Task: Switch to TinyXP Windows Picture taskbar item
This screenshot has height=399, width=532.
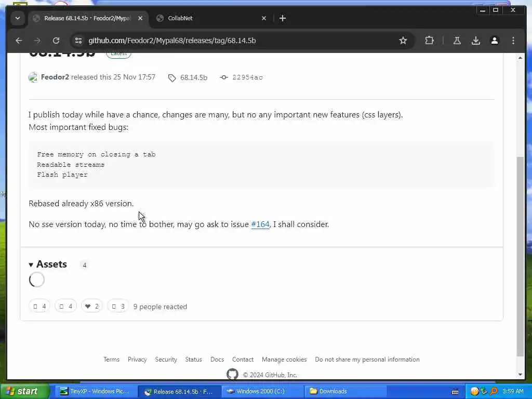Action: click(x=95, y=391)
